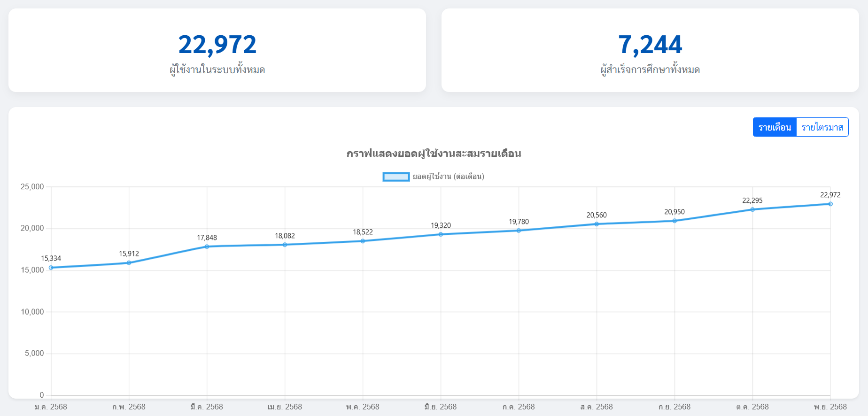Click the 7,244 graduates card number

coord(650,45)
